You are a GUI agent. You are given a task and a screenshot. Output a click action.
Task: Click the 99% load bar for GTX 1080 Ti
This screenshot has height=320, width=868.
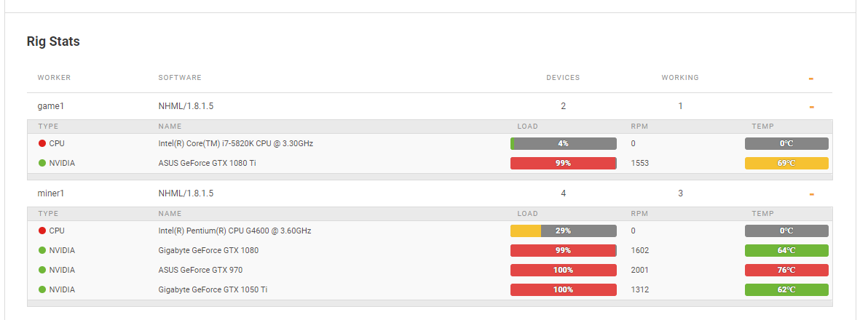(564, 163)
